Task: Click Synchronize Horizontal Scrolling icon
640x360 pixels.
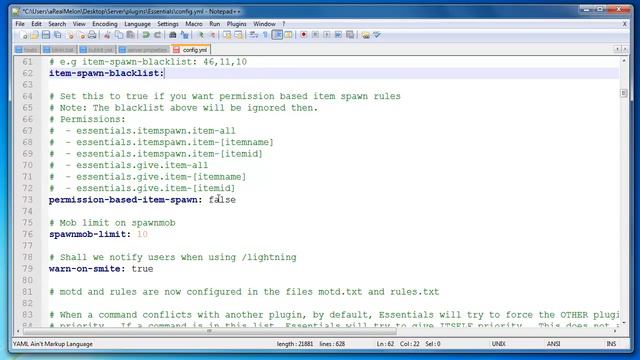Action: coord(238,35)
